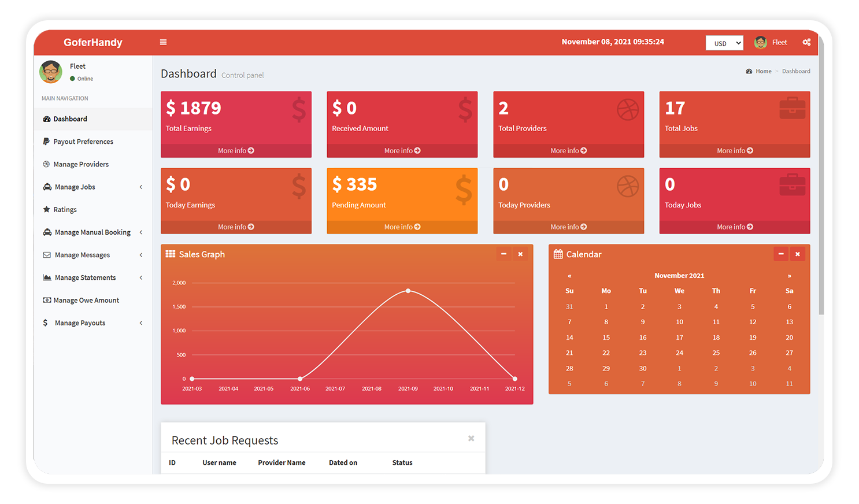Image resolution: width=859 pixels, height=504 pixels.
Task: Click the briefcase icon on Today Jobs card
Action: click(x=793, y=185)
